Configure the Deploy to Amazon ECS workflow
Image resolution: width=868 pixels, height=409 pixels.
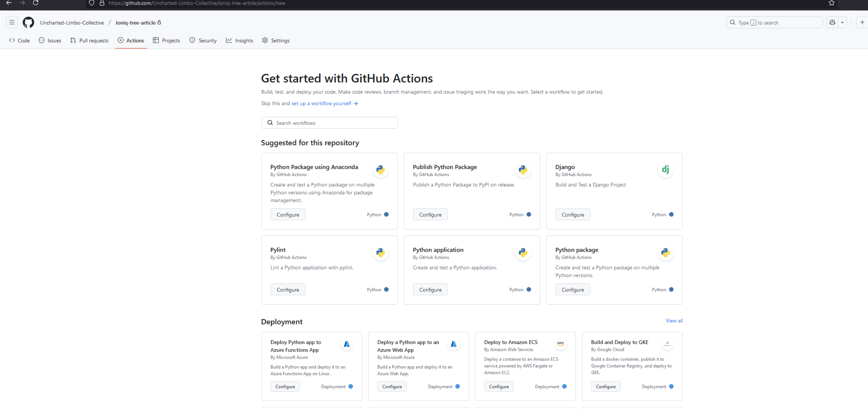(498, 387)
